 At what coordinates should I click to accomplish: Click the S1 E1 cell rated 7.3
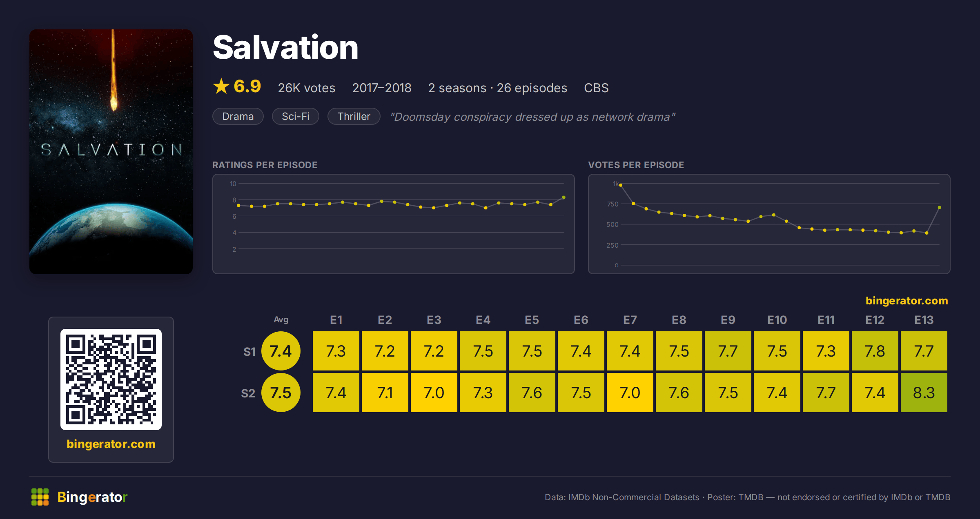tap(336, 351)
